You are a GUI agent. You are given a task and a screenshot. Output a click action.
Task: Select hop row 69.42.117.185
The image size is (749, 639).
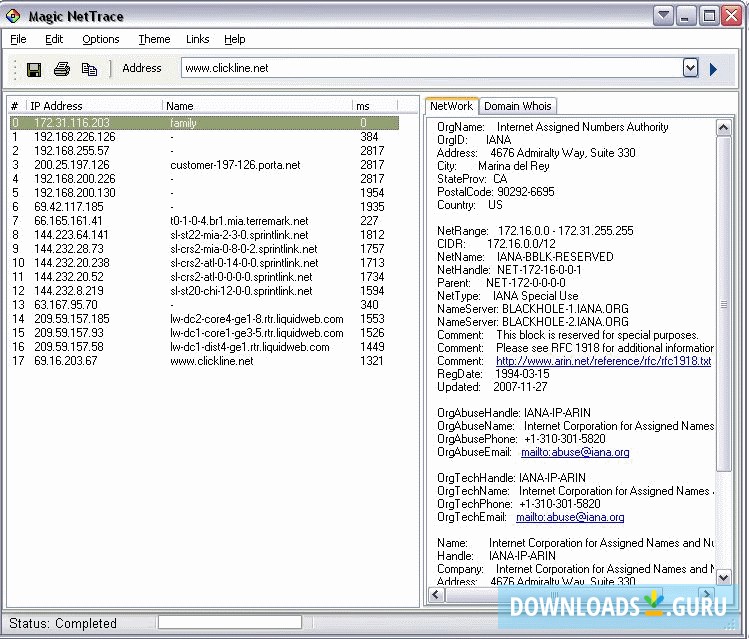click(204, 207)
